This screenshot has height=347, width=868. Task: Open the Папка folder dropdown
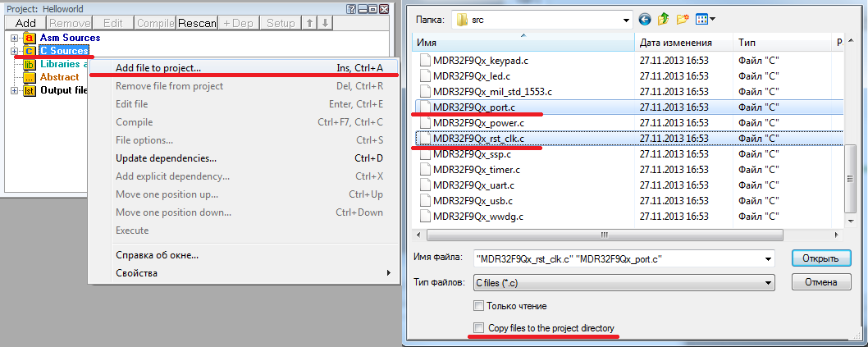625,18
